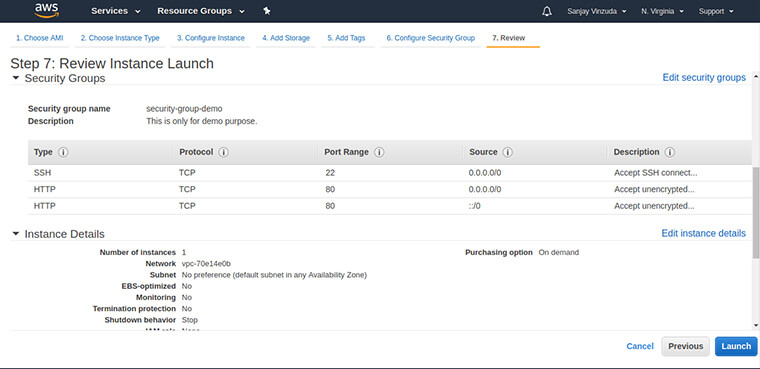Click the scrollbar up arrow
This screenshot has width=760, height=369.
(x=756, y=76)
